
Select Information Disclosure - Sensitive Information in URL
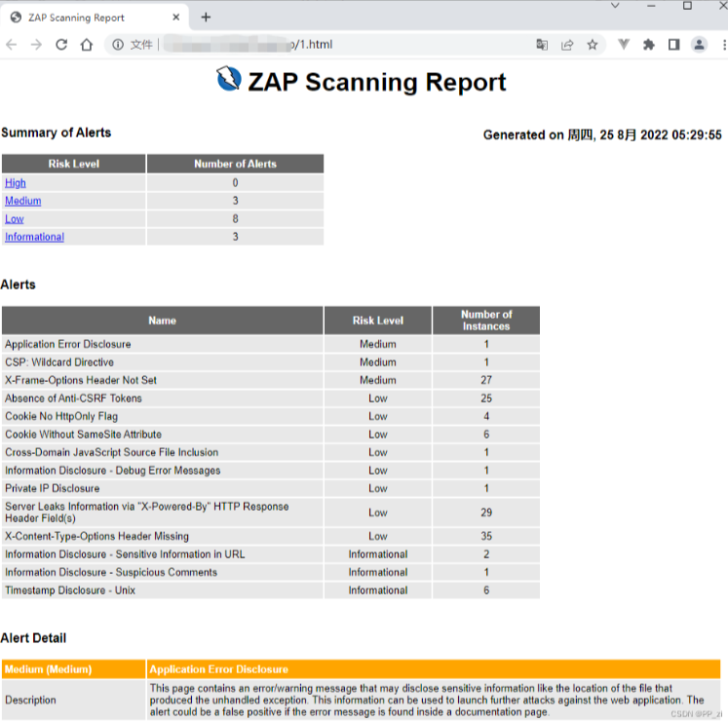pos(125,554)
